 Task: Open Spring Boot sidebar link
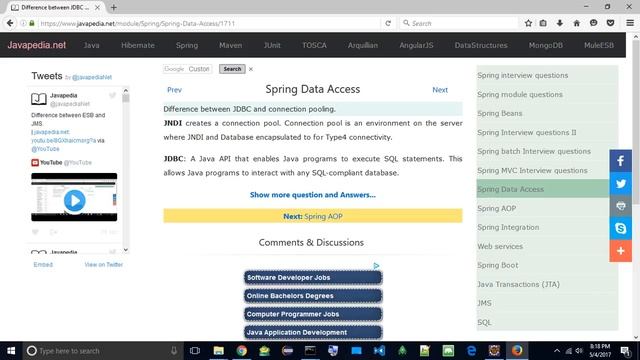pyautogui.click(x=498, y=265)
